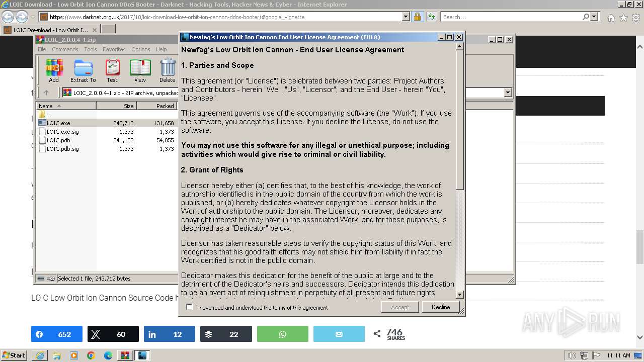Open the volume icon in system tray

click(573, 355)
